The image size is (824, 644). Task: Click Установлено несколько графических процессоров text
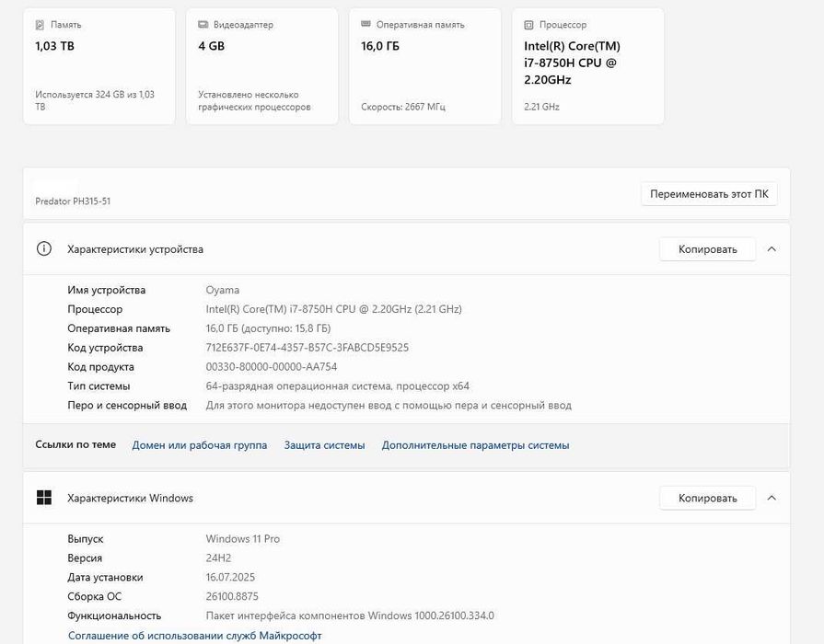click(254, 100)
